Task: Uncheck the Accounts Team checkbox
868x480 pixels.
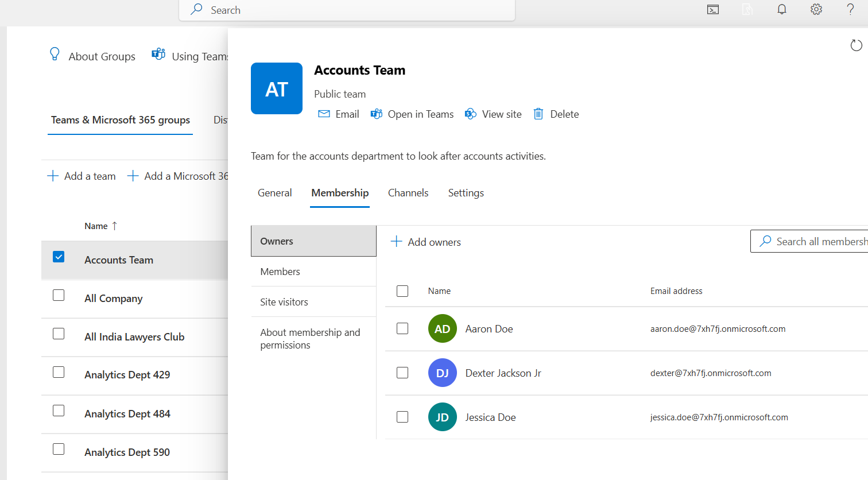Action: point(59,257)
